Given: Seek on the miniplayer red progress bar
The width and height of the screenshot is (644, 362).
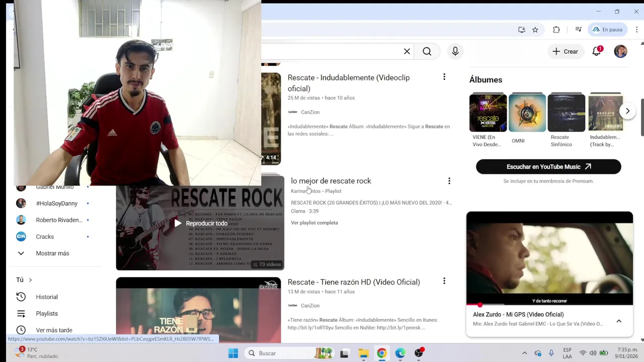Looking at the screenshot, I should [x=549, y=305].
